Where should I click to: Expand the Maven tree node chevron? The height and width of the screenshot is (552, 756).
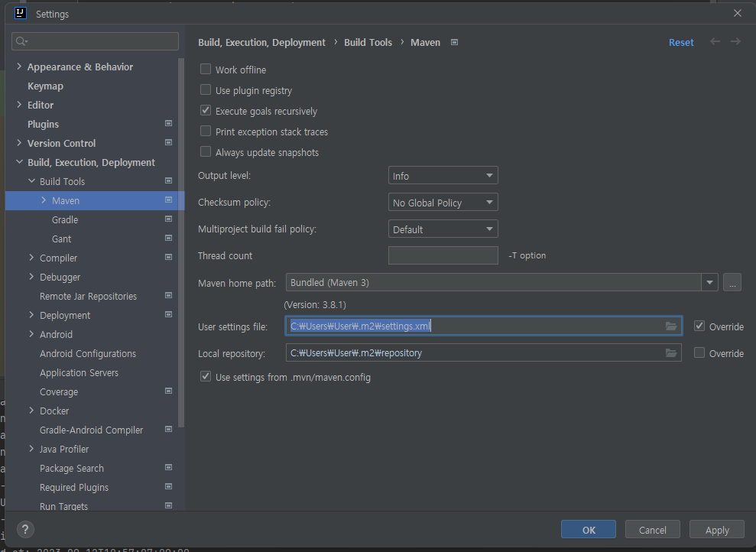(x=44, y=200)
